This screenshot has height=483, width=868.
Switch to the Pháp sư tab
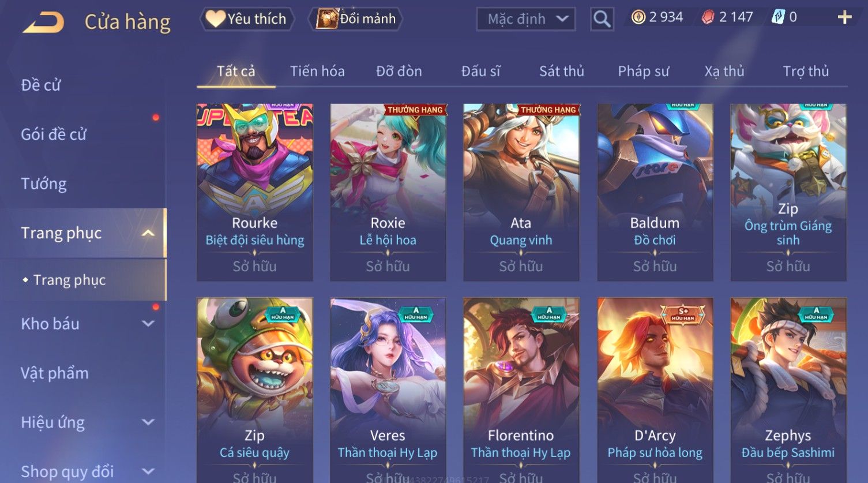click(643, 71)
